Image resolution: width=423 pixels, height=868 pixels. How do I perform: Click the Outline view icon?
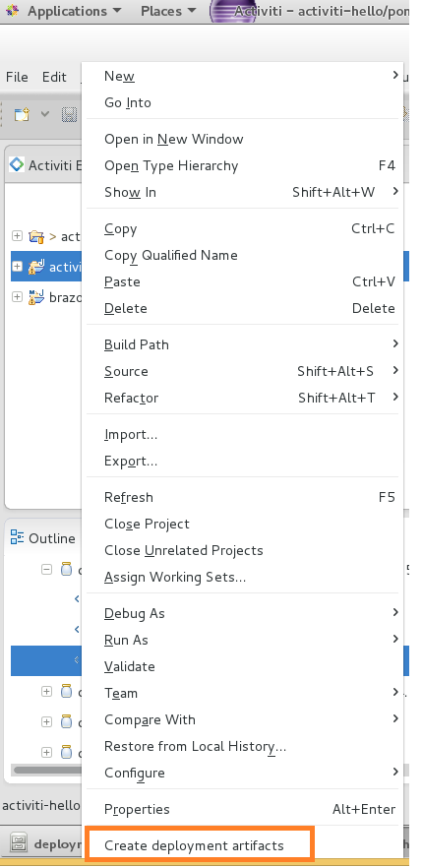pyautogui.click(x=17, y=537)
